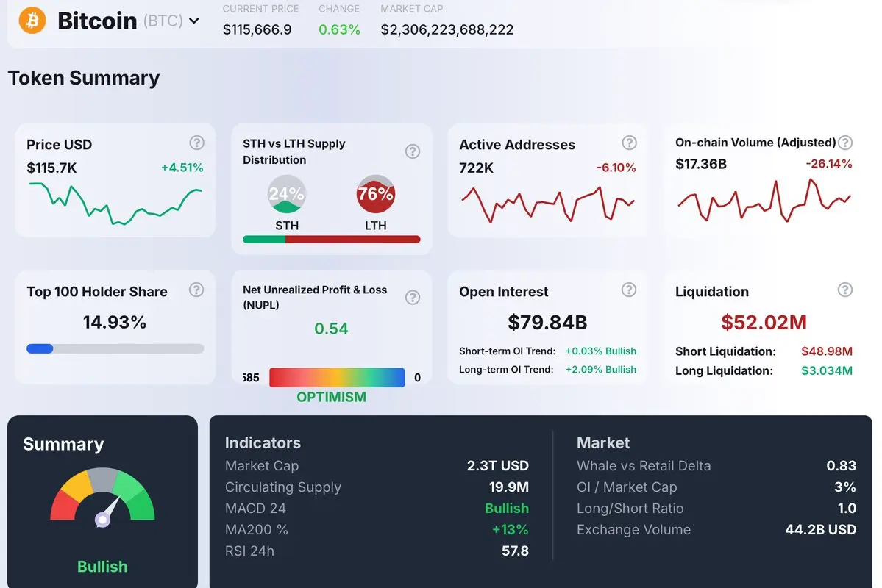Click the 722K active addresses value
Viewport: 882px width, 588px height.
(477, 168)
